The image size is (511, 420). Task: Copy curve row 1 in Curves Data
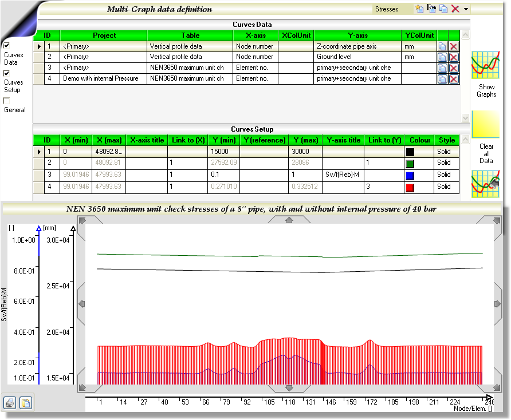[x=442, y=46]
